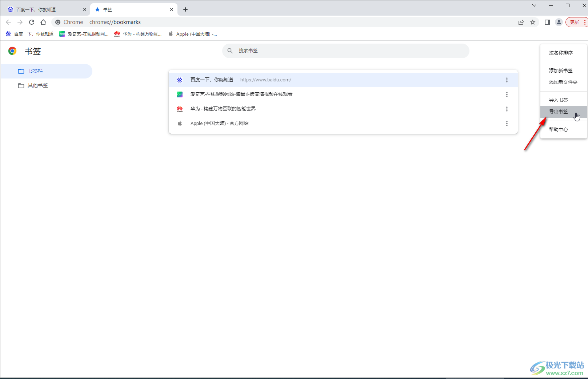
Task: Select the 爱奇艺 bookmark row
Action: 343,94
